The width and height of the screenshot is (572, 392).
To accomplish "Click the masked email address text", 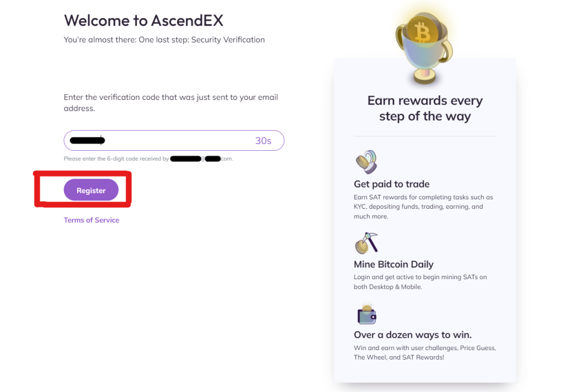I will 196,159.
